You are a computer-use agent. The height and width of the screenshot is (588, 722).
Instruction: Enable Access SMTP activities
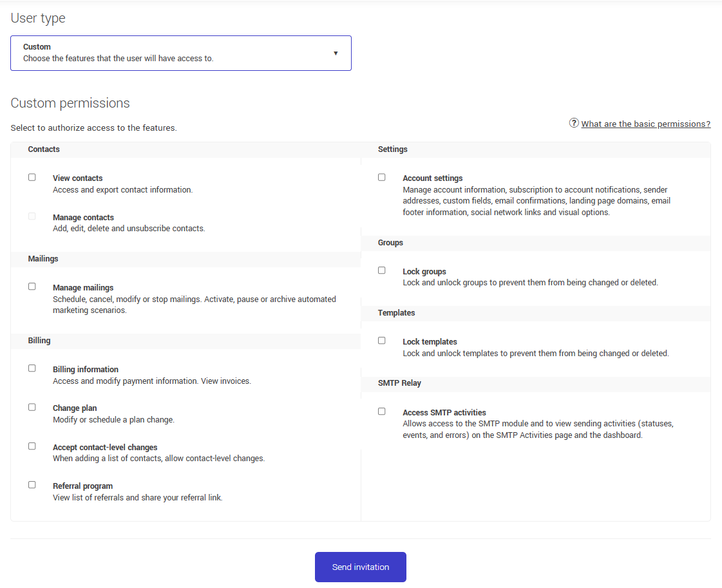(x=381, y=410)
